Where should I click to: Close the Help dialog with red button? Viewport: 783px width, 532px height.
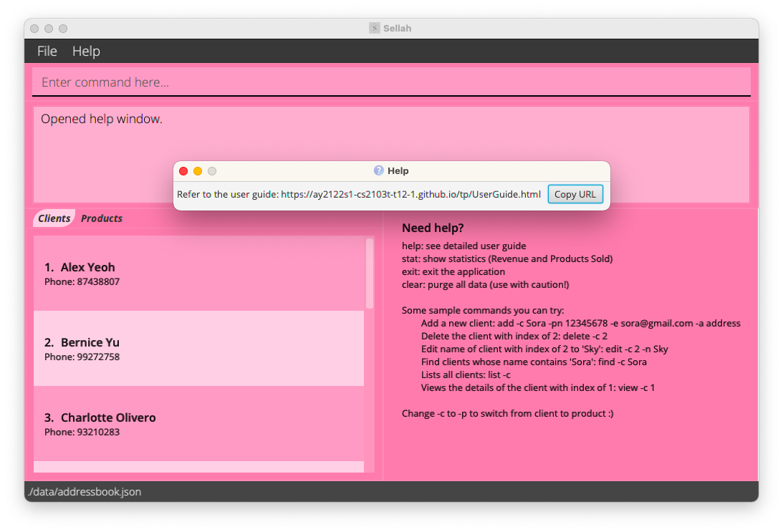183,171
